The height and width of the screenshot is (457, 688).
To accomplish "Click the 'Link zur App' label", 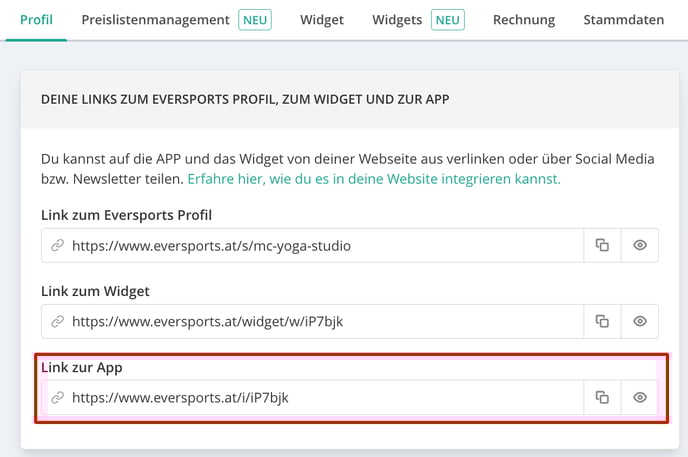I will [82, 368].
